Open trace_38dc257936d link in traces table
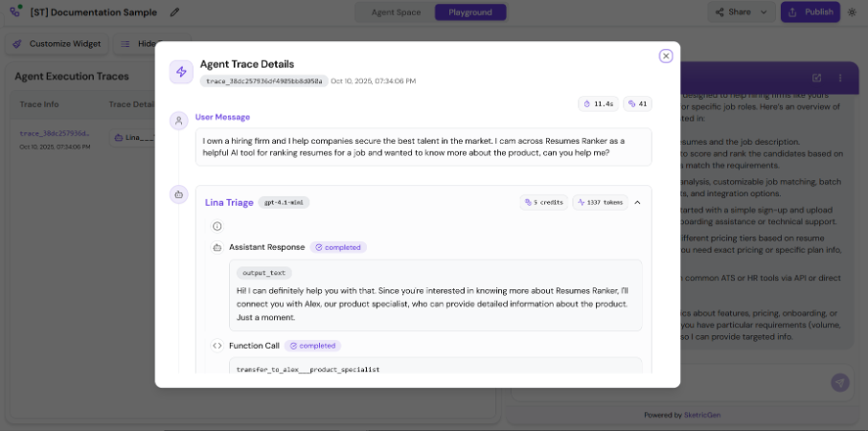This screenshot has height=431, width=868. (x=55, y=134)
